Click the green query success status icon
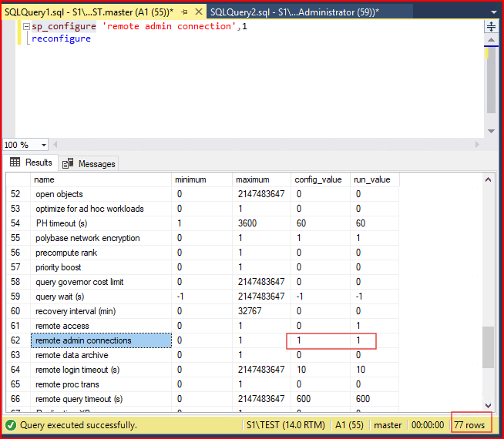The width and height of the screenshot is (504, 439). tap(11, 425)
